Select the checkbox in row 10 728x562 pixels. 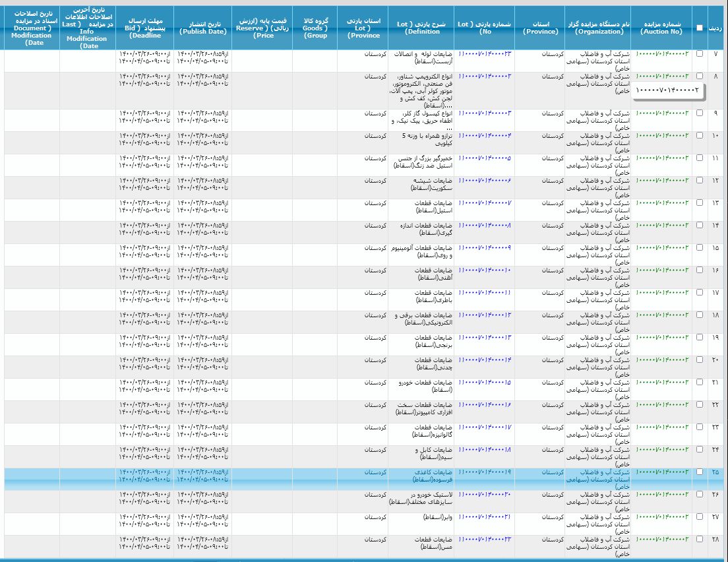click(699, 135)
